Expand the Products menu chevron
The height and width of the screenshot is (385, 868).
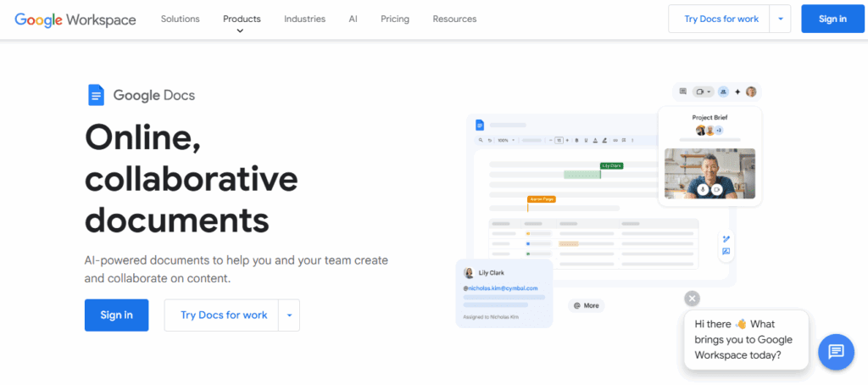[240, 31]
